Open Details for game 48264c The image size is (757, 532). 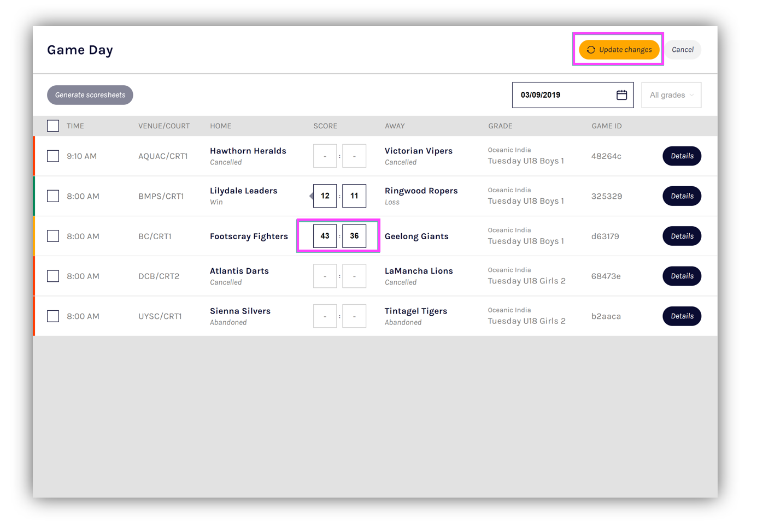click(682, 156)
